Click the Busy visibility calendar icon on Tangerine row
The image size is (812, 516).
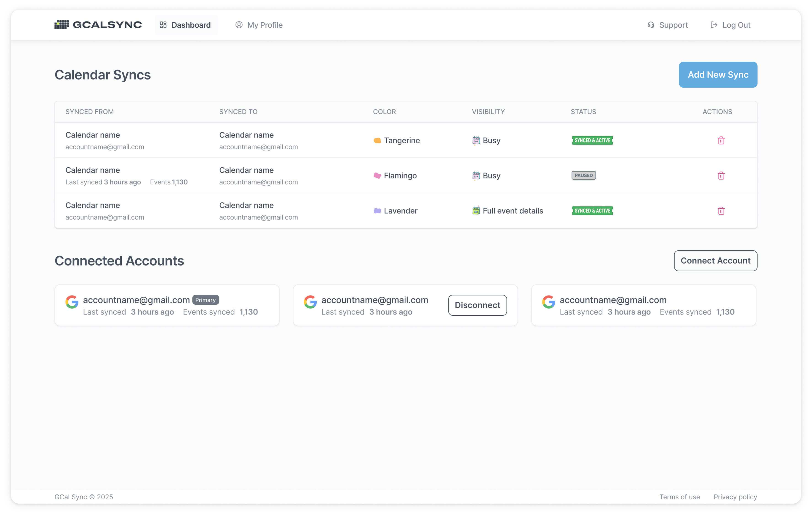point(476,140)
